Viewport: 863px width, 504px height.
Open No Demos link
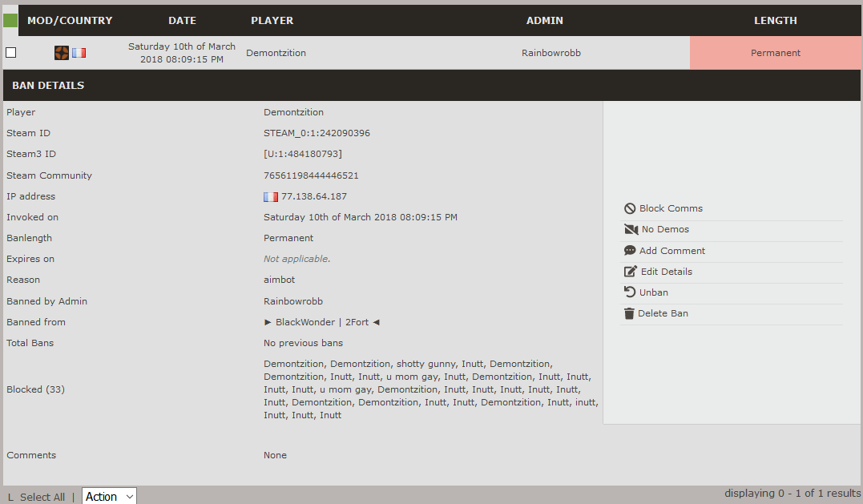pos(665,229)
